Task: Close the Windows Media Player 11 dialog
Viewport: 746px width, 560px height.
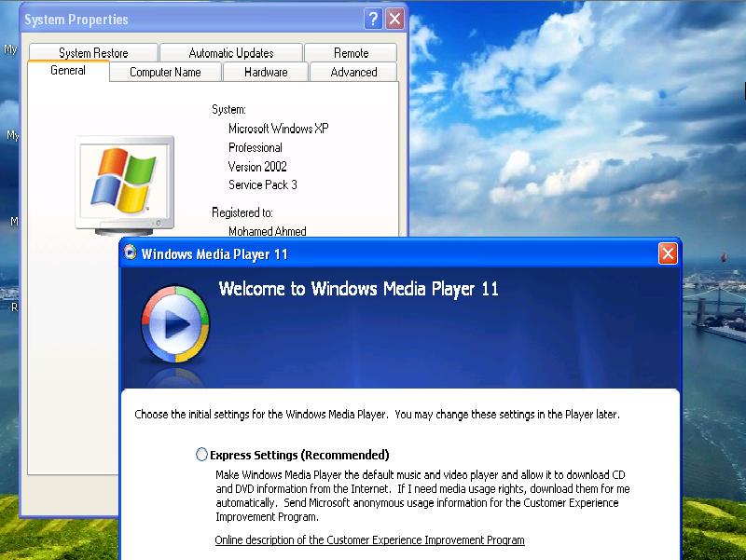Action: (668, 253)
